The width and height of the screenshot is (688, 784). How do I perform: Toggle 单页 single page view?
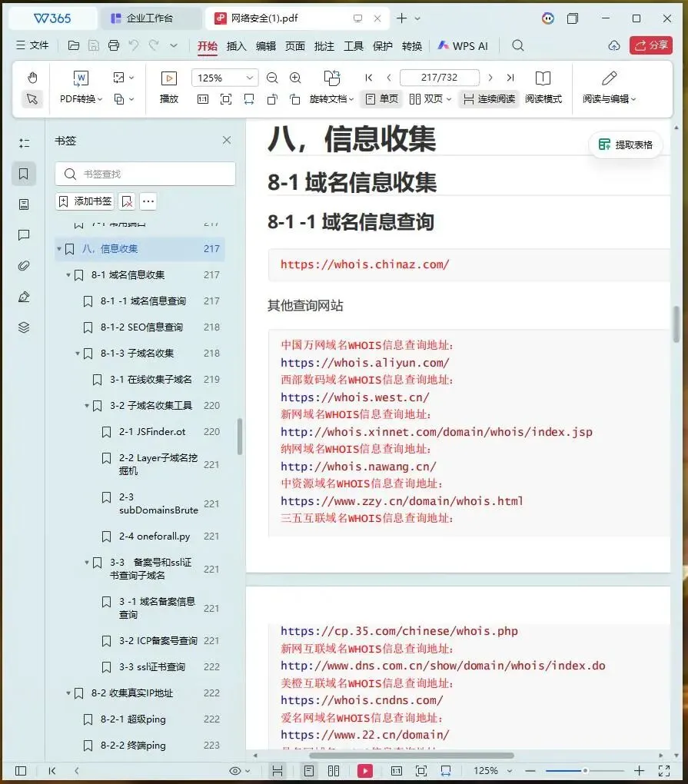(382, 99)
